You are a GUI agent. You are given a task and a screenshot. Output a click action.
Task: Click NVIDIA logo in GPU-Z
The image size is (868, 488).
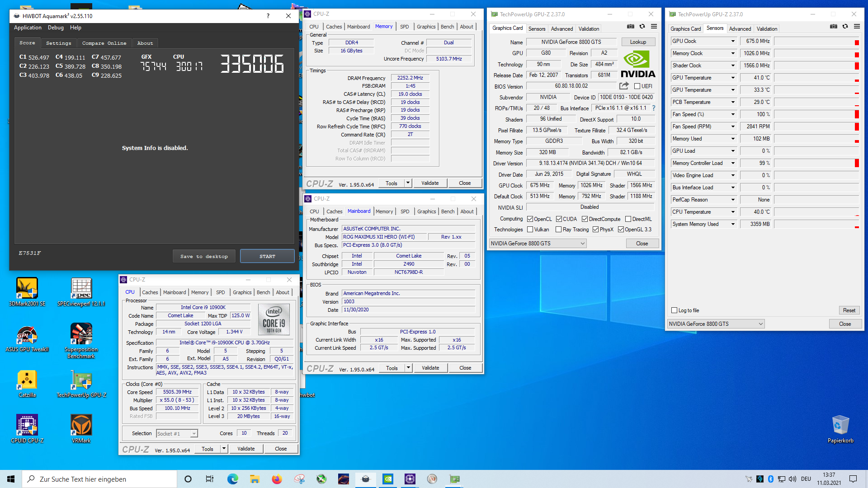(637, 64)
